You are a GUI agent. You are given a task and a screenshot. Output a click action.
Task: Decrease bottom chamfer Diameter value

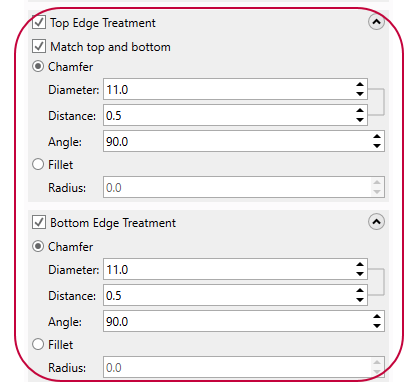pos(360,274)
